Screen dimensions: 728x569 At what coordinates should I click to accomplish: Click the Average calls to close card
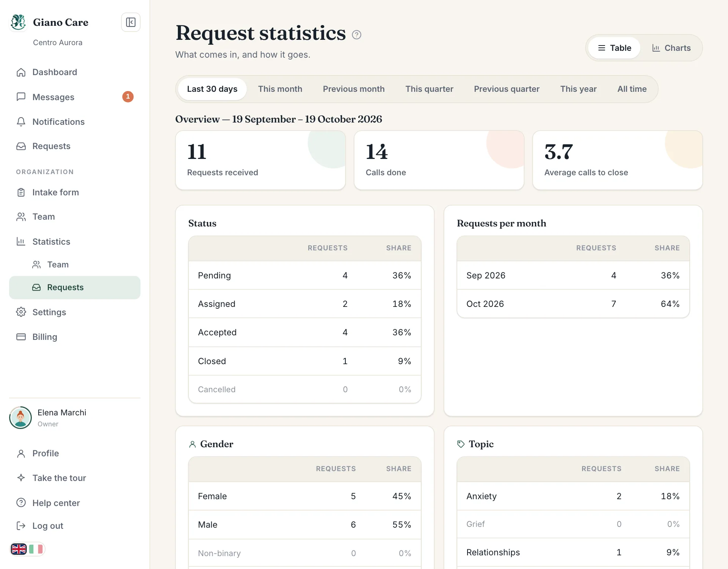[x=618, y=160]
